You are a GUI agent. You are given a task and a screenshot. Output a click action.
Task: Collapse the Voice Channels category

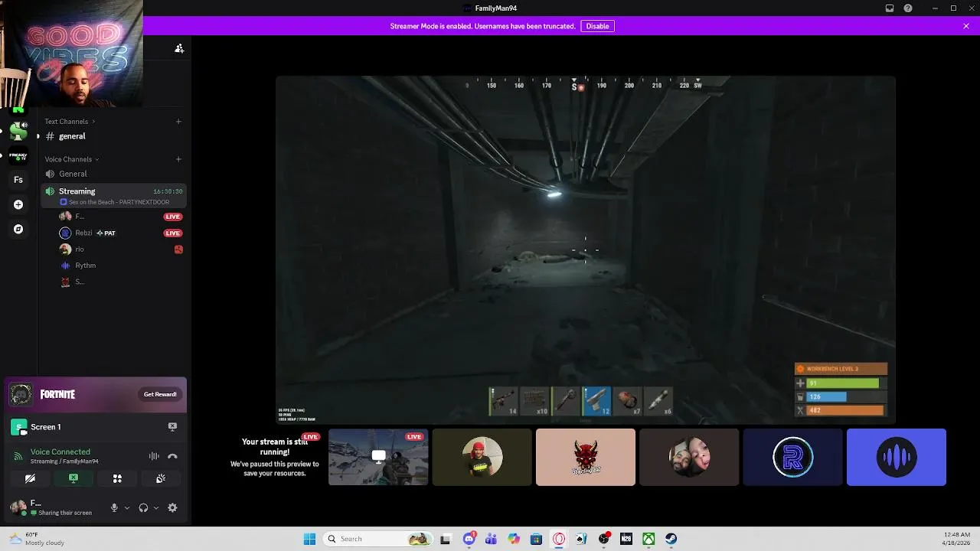(72, 159)
